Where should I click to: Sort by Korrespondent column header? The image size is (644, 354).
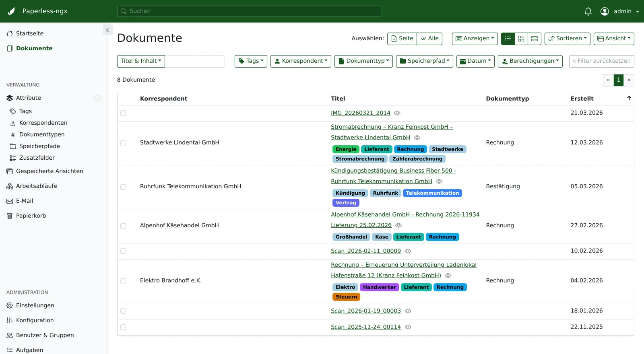(163, 99)
